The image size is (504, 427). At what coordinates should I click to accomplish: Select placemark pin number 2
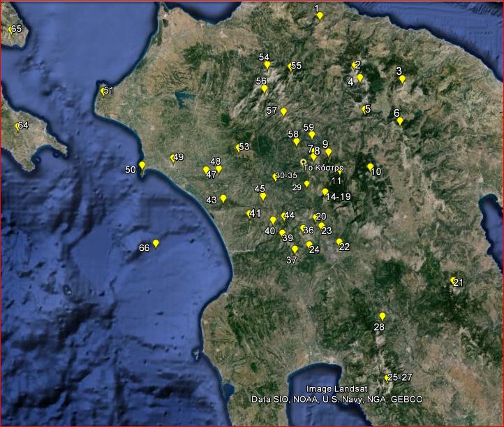[x=354, y=66]
